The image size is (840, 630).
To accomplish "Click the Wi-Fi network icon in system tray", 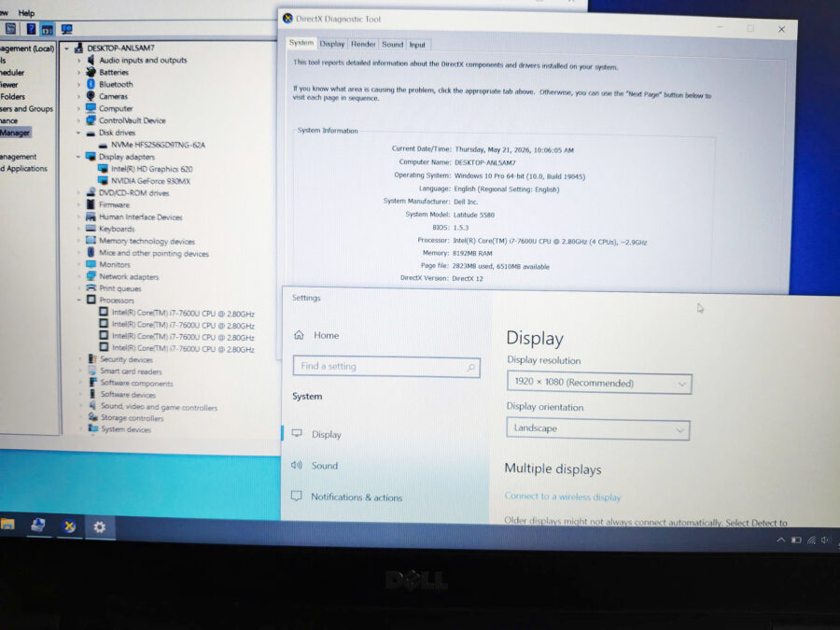I will pos(812,540).
